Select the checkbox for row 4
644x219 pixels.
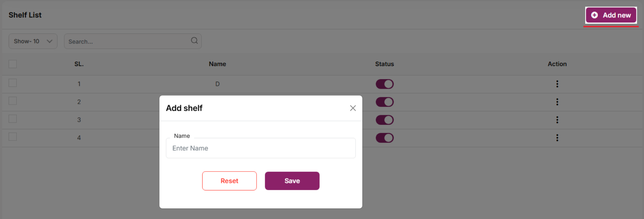13,137
